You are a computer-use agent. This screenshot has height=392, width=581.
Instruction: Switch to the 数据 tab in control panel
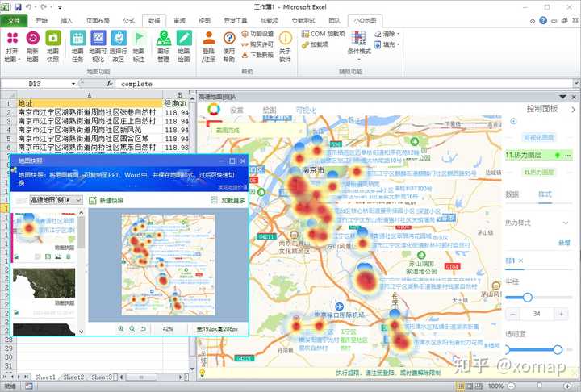pyautogui.click(x=512, y=194)
